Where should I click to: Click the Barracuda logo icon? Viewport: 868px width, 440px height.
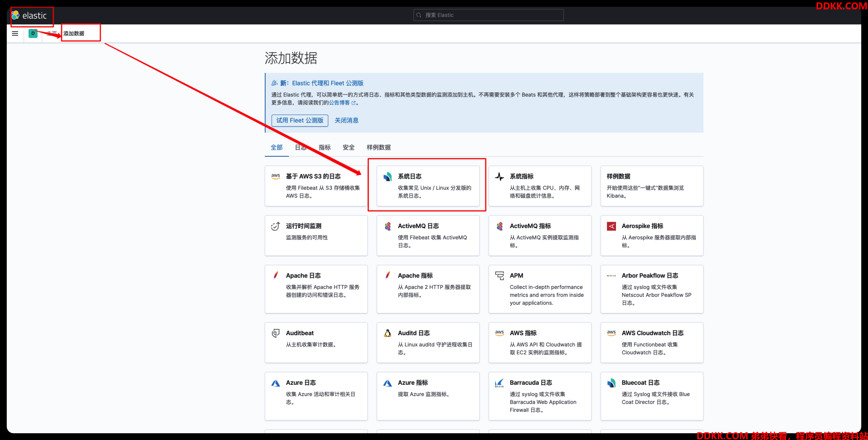(x=499, y=383)
